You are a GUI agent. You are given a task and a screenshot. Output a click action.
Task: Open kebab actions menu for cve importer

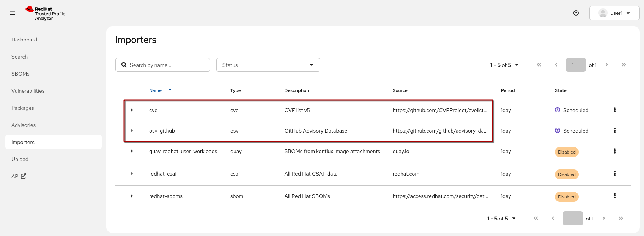(614, 110)
